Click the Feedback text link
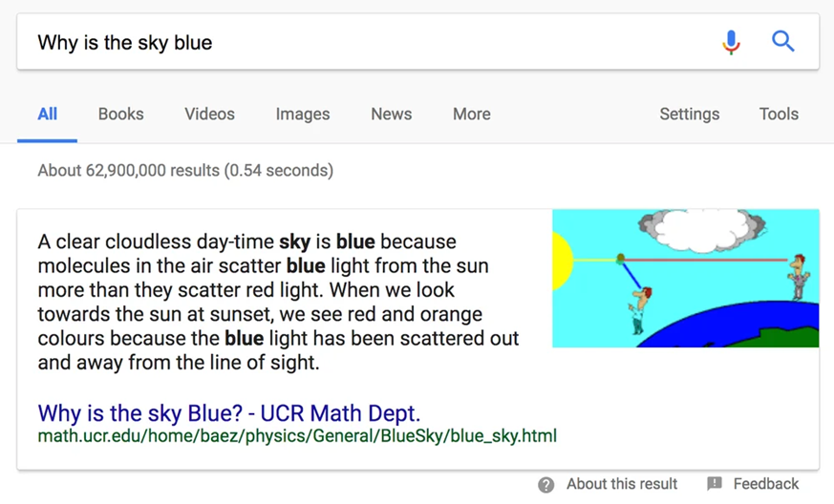834x504 pixels. 766,484
